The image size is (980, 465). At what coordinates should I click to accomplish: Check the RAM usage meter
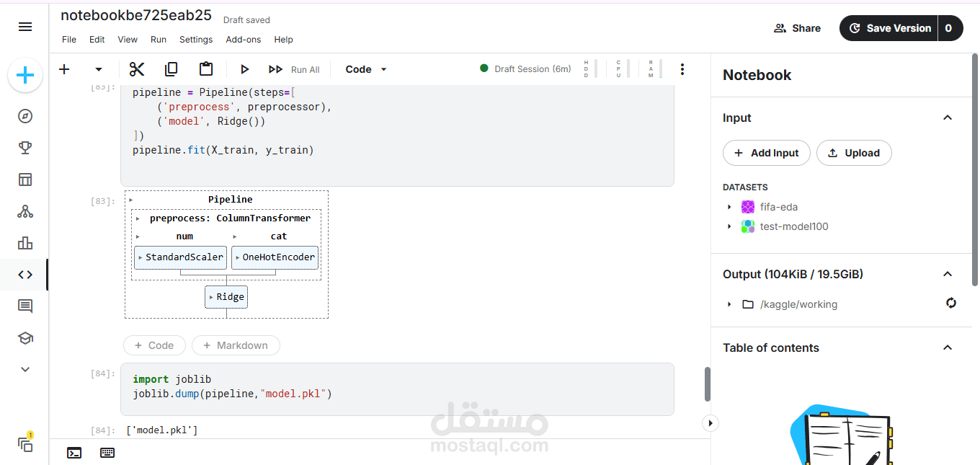[651, 68]
